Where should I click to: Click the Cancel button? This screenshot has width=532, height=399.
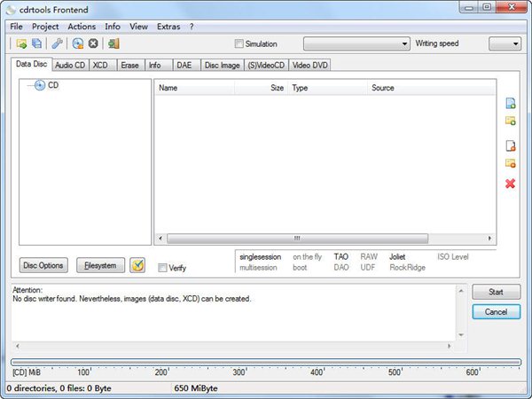point(496,312)
